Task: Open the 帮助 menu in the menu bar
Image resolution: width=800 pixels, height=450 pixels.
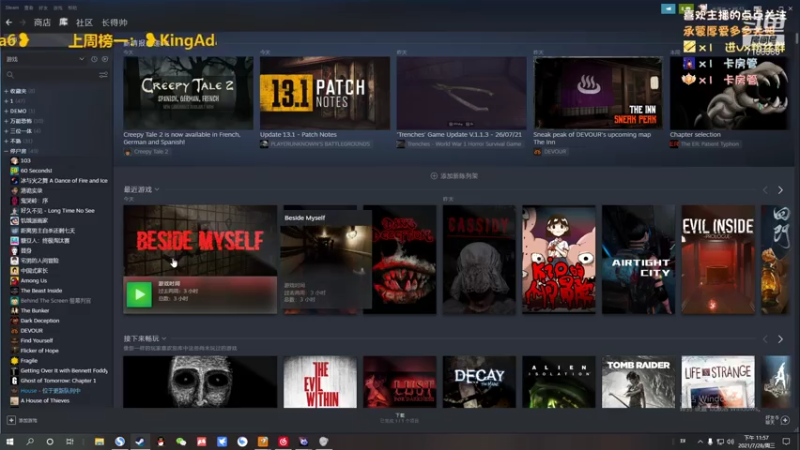Action: (x=72, y=8)
